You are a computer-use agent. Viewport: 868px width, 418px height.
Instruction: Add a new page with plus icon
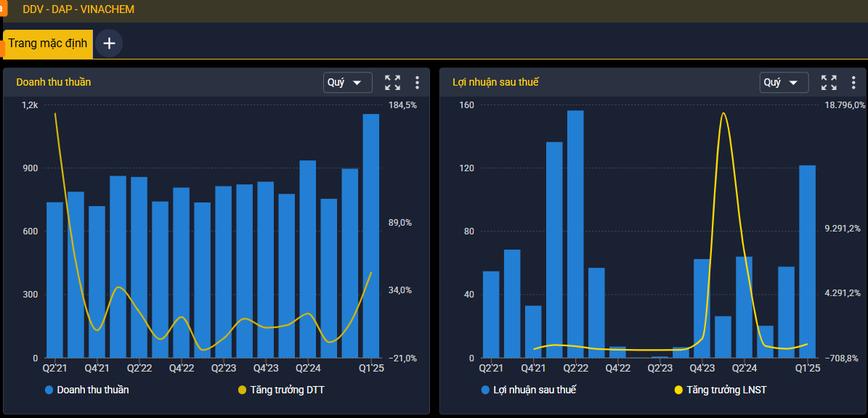point(109,43)
